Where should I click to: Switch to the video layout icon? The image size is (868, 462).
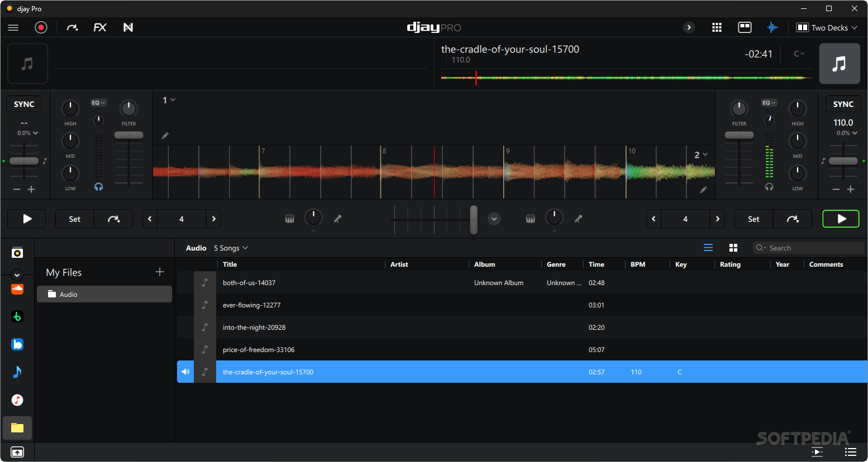click(x=745, y=27)
